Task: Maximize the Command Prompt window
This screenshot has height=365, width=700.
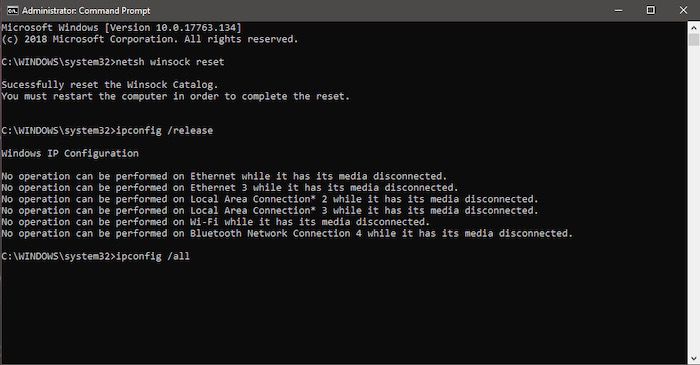Action: coord(651,10)
